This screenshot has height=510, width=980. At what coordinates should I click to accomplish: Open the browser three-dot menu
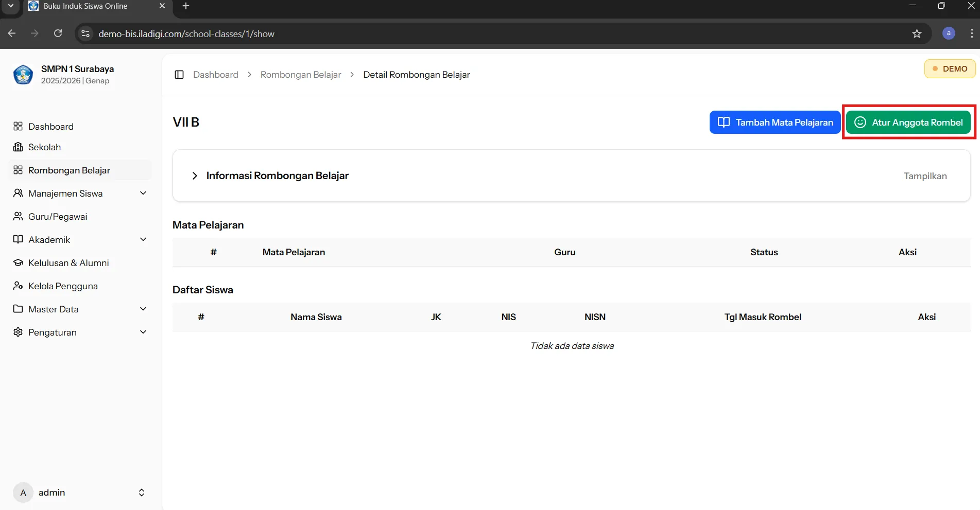click(x=972, y=33)
